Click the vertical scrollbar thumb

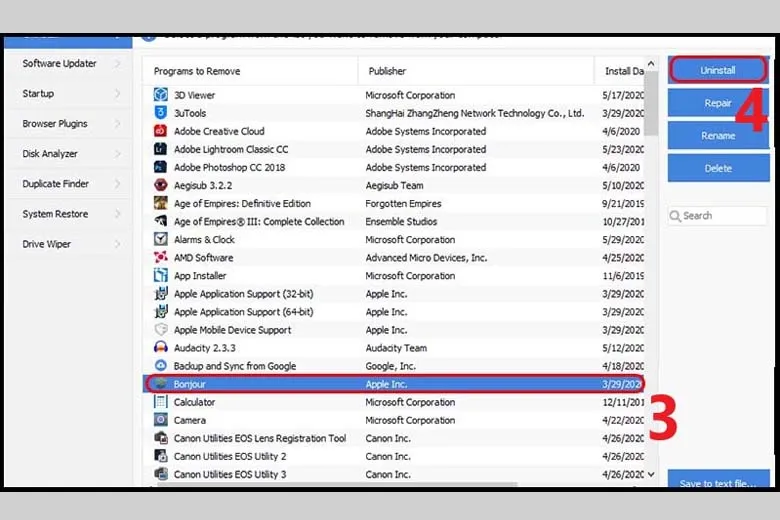(651, 104)
